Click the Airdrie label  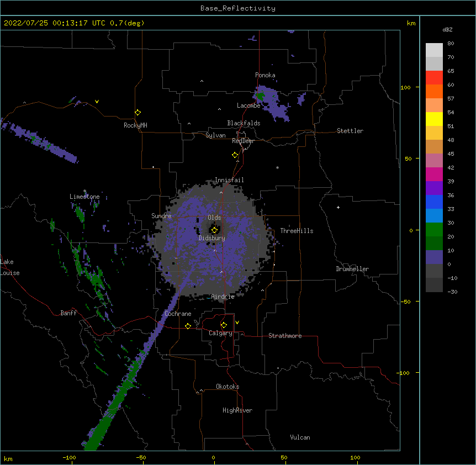point(223,297)
